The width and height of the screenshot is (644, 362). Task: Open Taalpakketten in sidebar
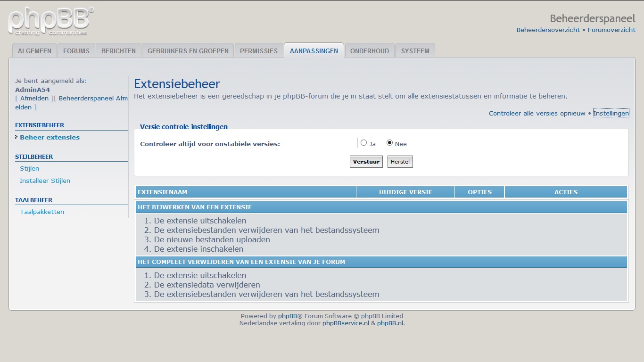pos(42,212)
